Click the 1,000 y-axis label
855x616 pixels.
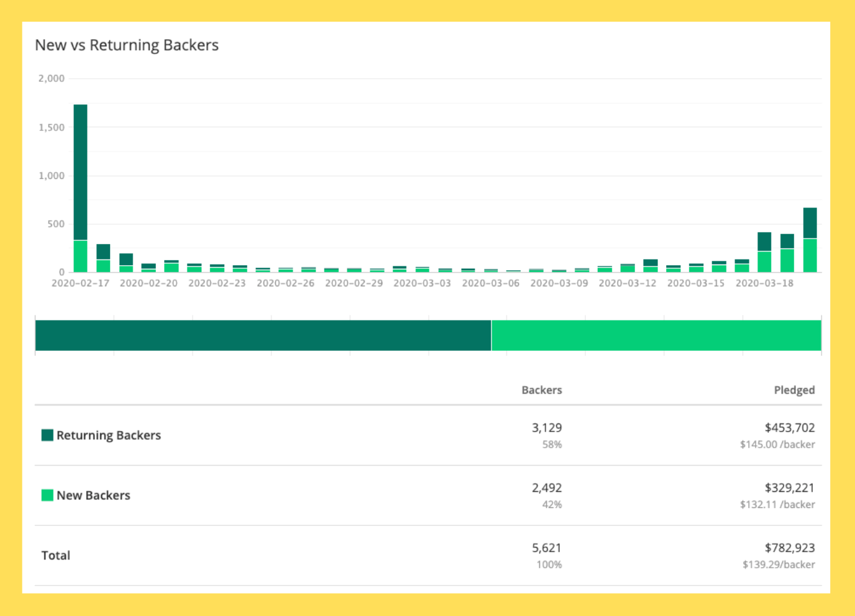52,176
